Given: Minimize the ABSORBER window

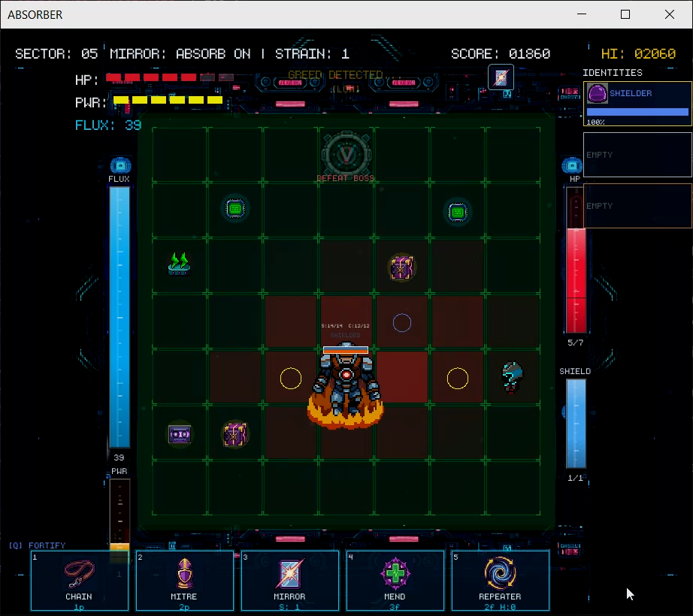Looking at the screenshot, I should click(582, 14).
